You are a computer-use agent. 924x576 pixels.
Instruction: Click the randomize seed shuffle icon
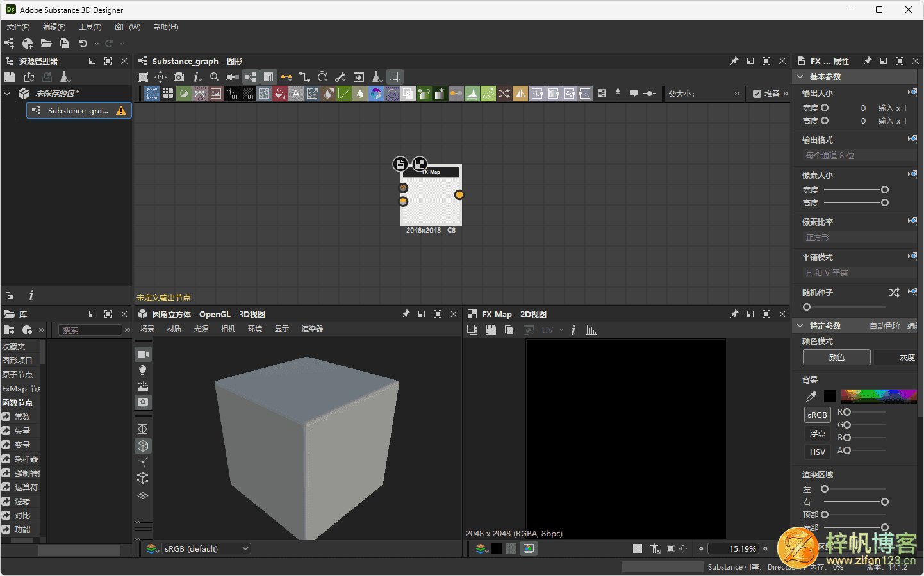click(895, 292)
